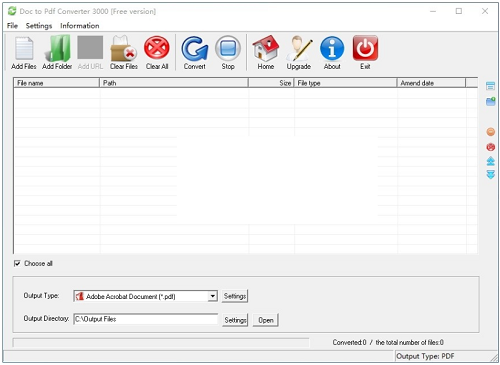The height and width of the screenshot is (365, 500).
Task: Click the Stop toolbar icon
Action: 228,53
